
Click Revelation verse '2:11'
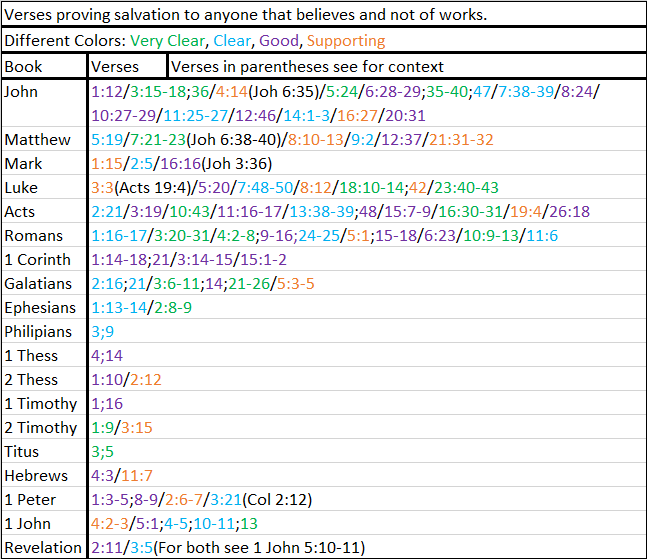click(x=107, y=547)
